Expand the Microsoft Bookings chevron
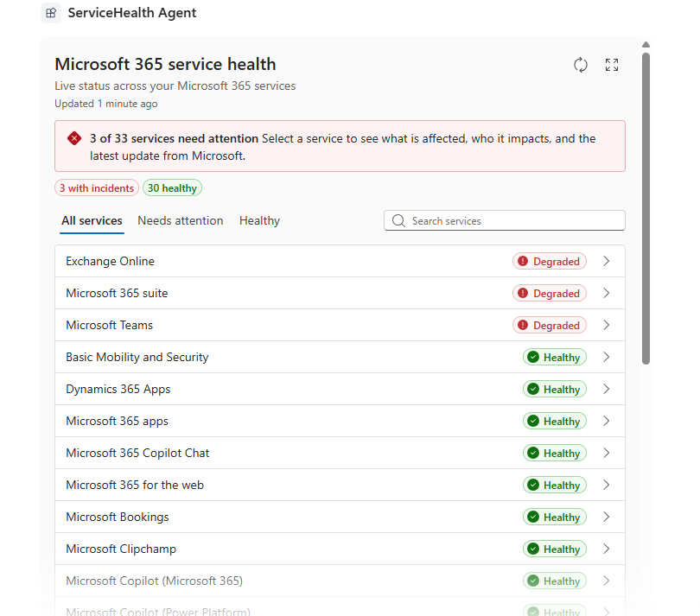 pos(607,517)
